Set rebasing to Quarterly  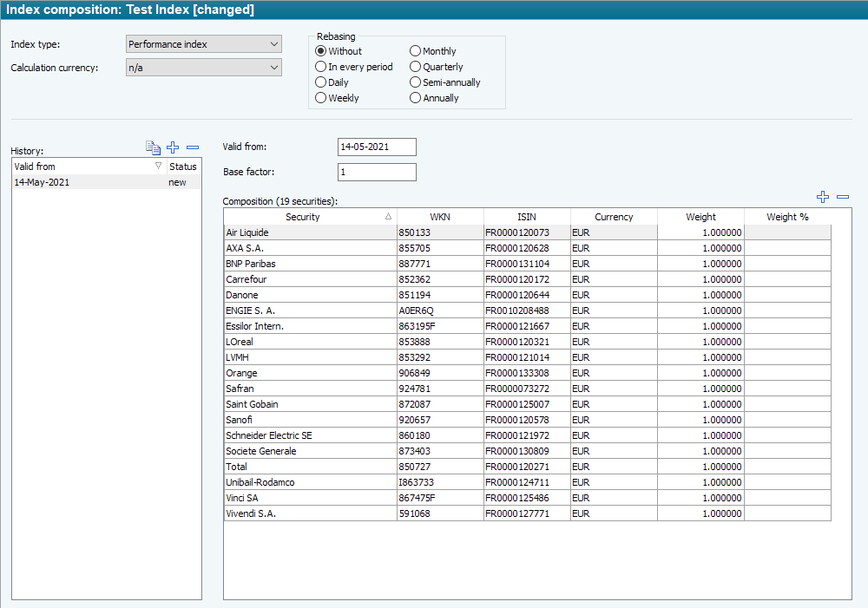click(416, 67)
